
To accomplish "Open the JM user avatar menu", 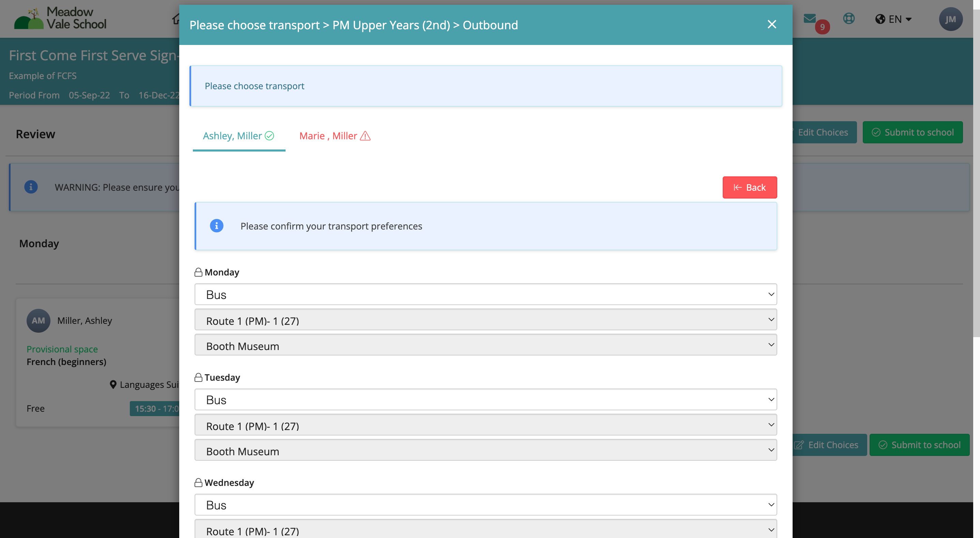I will (x=950, y=19).
